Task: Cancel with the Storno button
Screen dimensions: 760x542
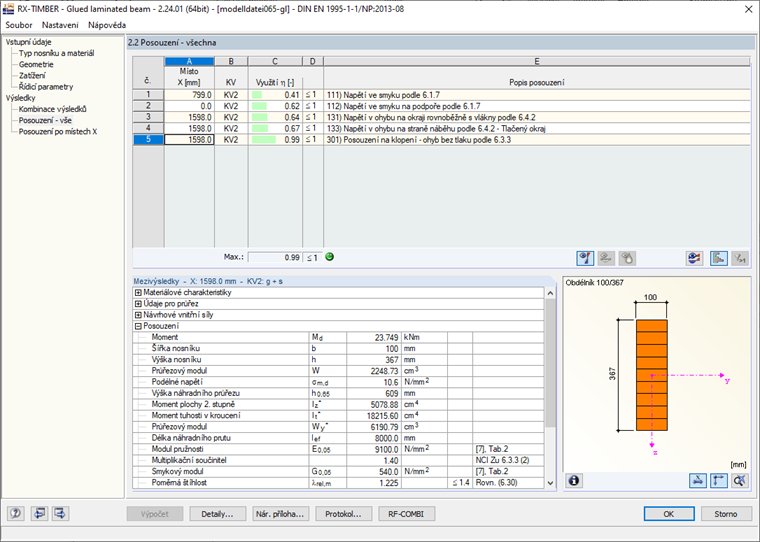Action: point(726,514)
